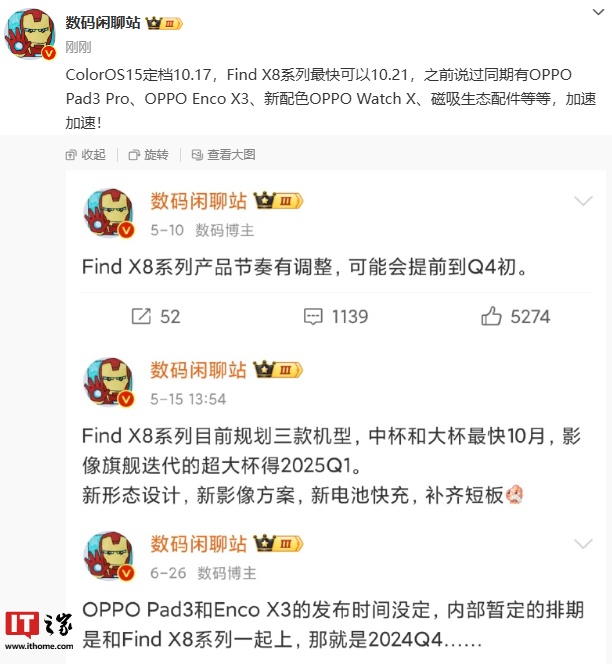Click the IT之家 ithome.com watermark logo
This screenshot has width=612, height=664.
tap(39, 631)
